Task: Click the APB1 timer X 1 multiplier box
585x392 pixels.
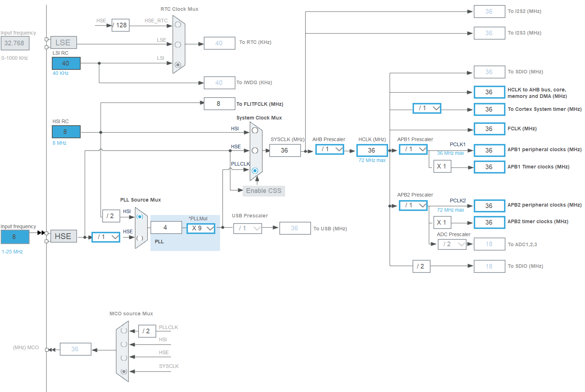Action: (x=442, y=166)
